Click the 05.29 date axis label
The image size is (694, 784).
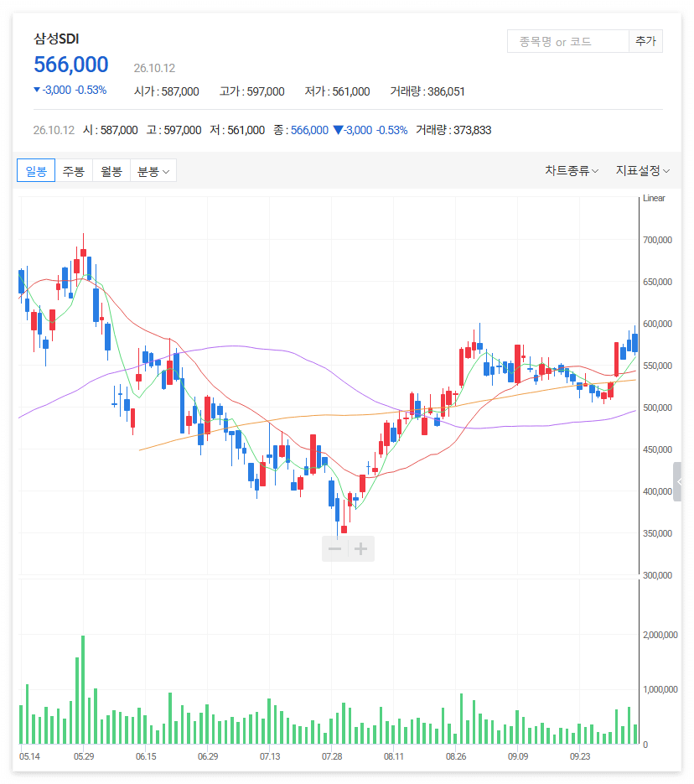[x=84, y=756]
